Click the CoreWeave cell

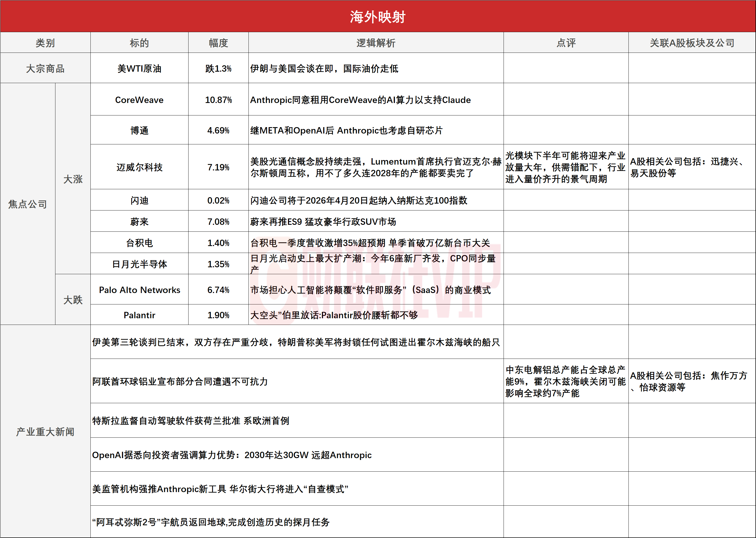tap(139, 100)
